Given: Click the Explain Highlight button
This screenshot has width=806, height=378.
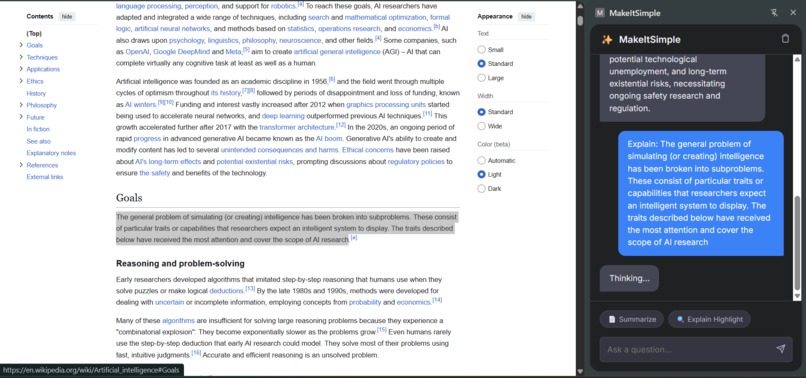Looking at the screenshot, I should (709, 319).
